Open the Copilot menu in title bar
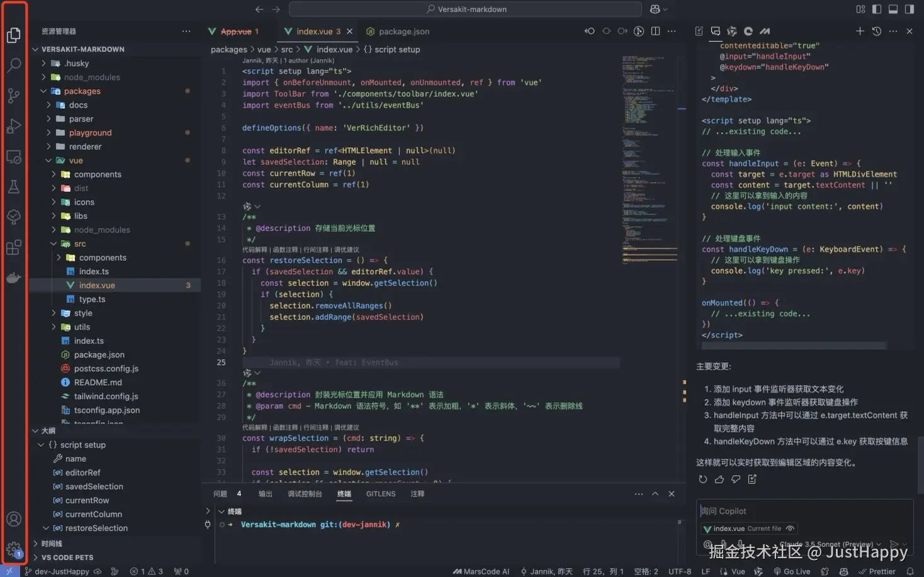The width and height of the screenshot is (924, 577). [x=658, y=9]
